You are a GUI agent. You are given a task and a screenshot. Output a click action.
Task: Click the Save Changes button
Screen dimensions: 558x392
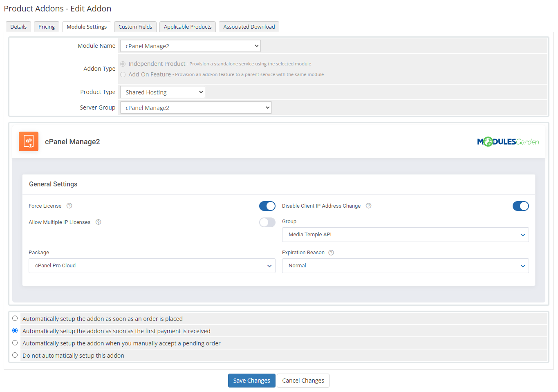[251, 380]
